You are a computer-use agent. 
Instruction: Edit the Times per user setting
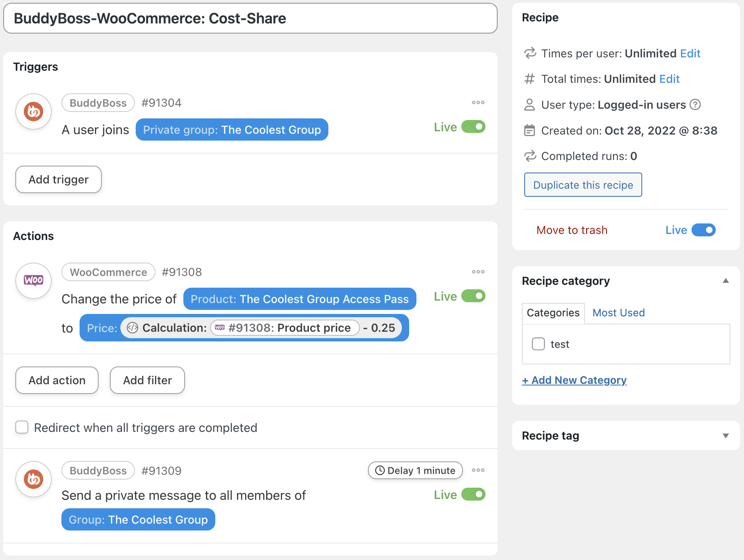[x=690, y=53]
